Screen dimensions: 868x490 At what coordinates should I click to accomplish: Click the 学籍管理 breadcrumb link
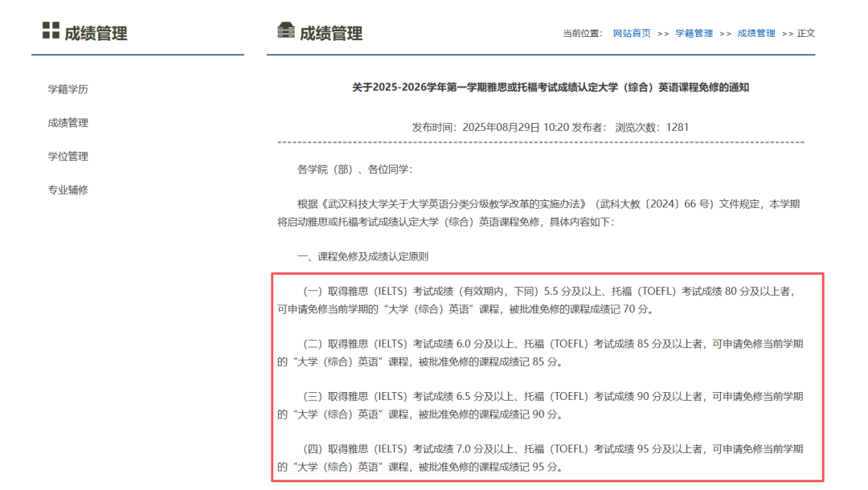coord(694,34)
